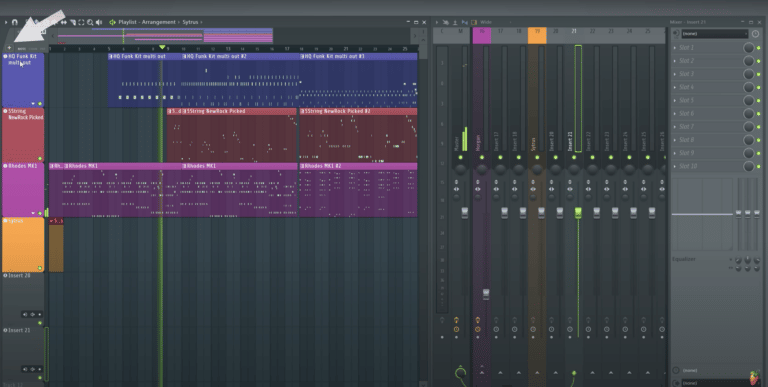Image resolution: width=768 pixels, height=387 pixels.
Task: Select the Master track 'M' header
Action: coord(460,36)
